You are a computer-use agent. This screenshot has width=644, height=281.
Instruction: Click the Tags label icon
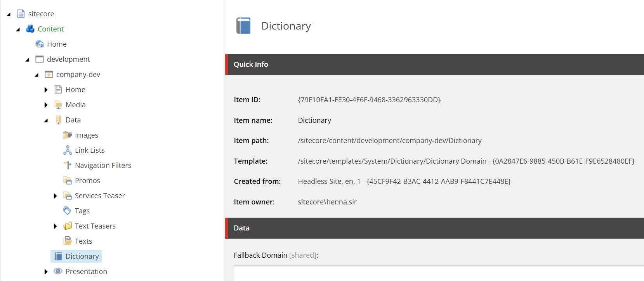(68, 211)
